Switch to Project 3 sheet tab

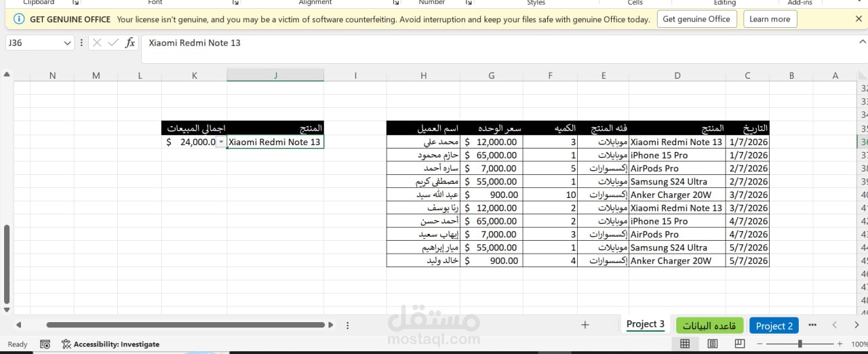(x=645, y=324)
